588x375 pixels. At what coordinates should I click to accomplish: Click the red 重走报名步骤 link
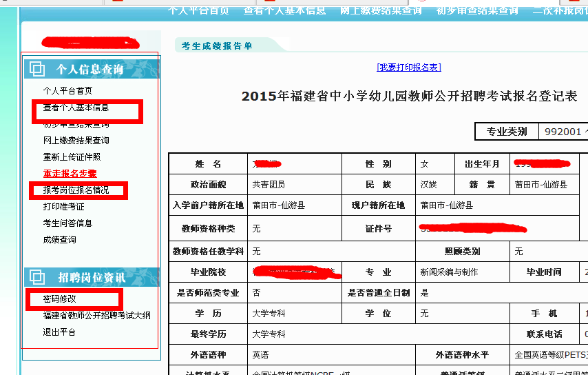click(70, 174)
